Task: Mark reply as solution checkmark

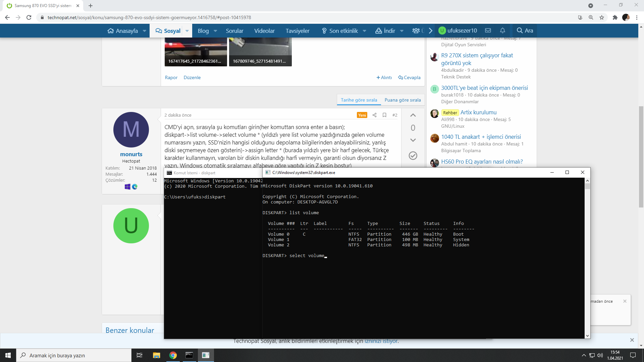Action: (413, 156)
